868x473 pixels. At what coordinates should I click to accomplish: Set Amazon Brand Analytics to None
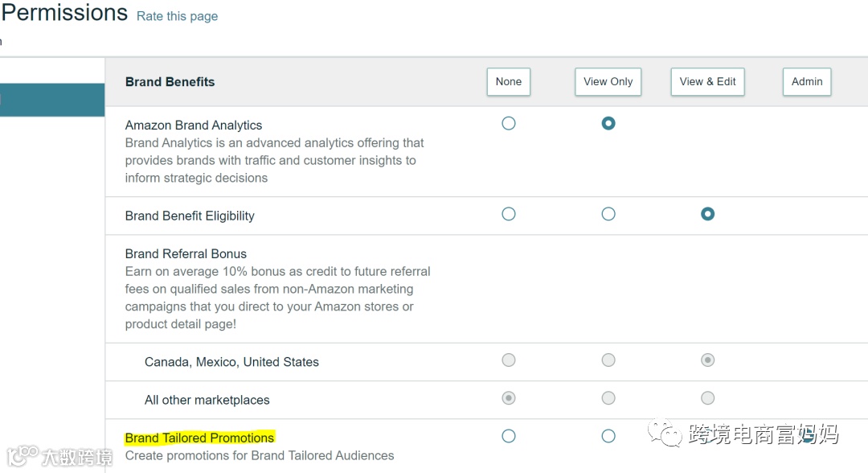pyautogui.click(x=508, y=124)
